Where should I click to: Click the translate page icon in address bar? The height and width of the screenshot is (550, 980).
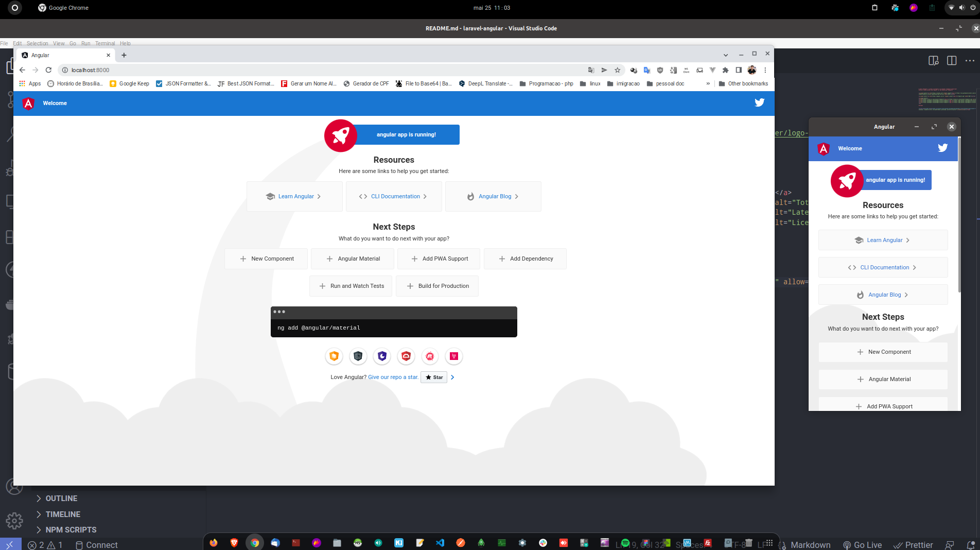click(591, 70)
